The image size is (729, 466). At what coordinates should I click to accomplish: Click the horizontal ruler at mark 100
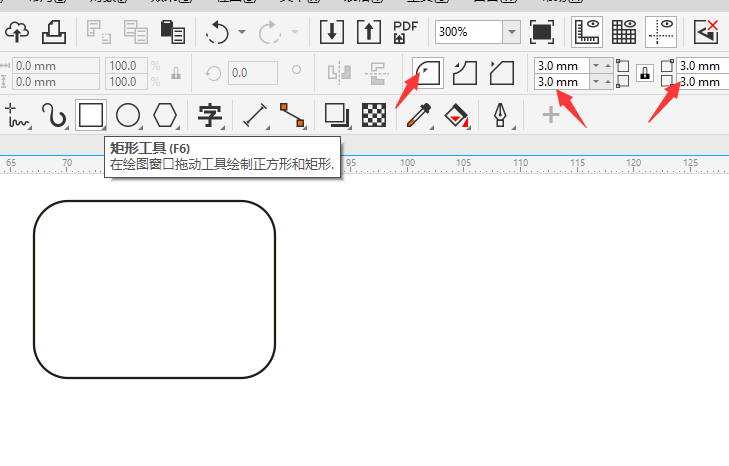tap(408, 164)
